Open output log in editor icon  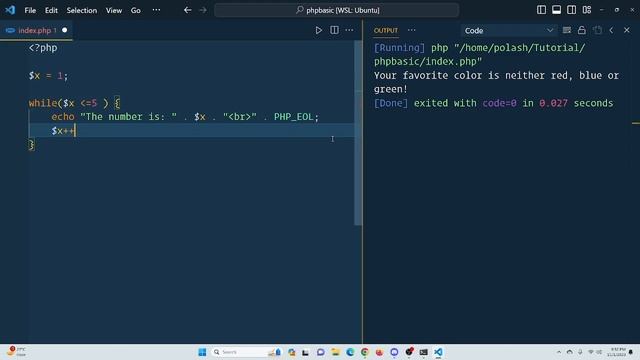[x=597, y=30]
